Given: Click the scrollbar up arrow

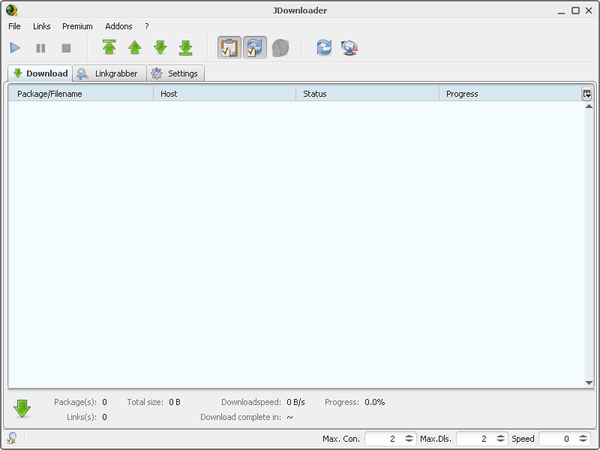Looking at the screenshot, I should [x=589, y=106].
